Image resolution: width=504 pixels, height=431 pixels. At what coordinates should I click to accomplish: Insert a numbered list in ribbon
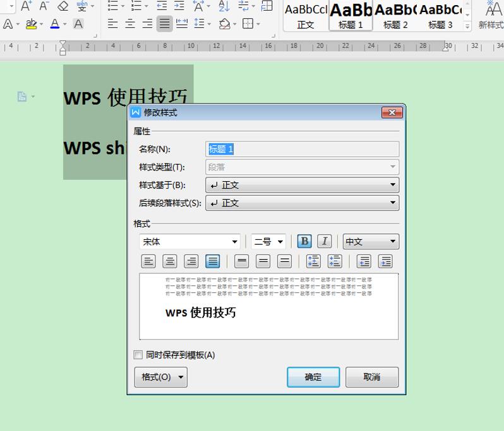pos(136,6)
